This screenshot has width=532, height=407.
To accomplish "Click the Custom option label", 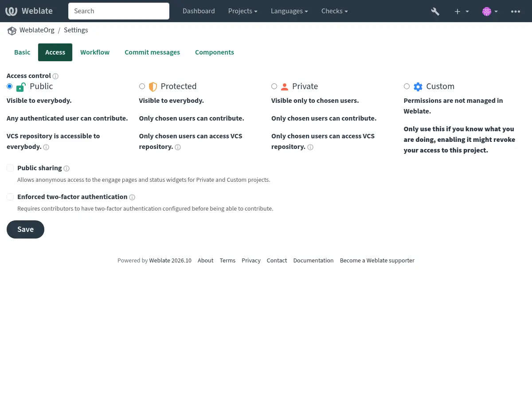I will [440, 86].
